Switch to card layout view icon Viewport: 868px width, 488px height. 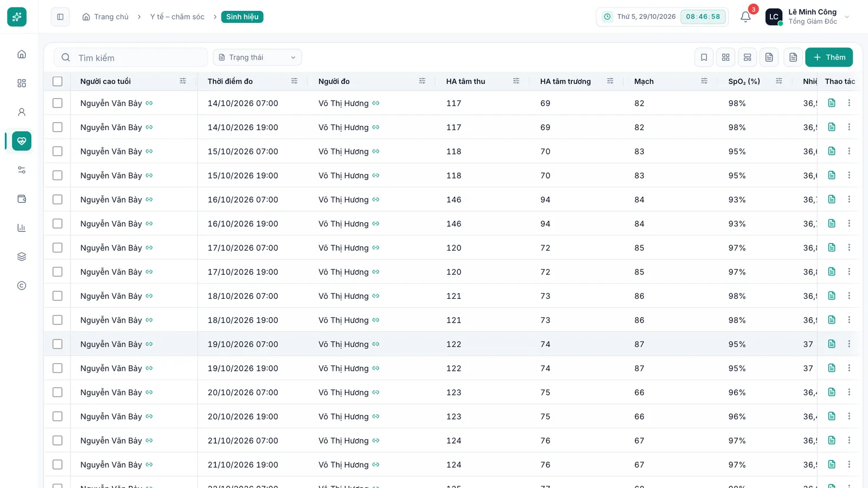coord(747,57)
